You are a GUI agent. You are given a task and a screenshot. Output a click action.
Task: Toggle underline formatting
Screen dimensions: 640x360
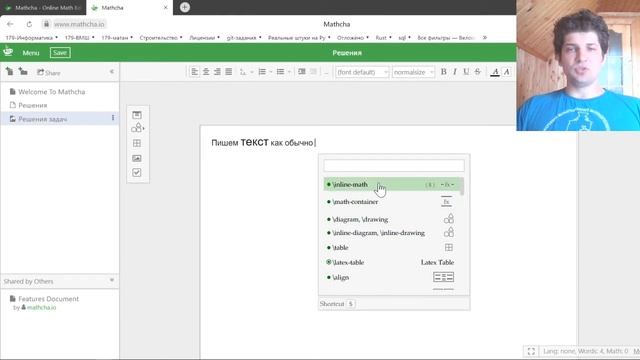[x=466, y=72]
